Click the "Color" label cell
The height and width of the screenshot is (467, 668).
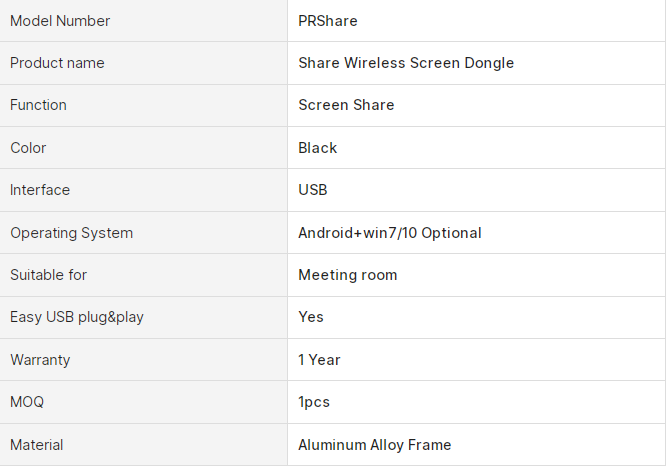(28, 148)
